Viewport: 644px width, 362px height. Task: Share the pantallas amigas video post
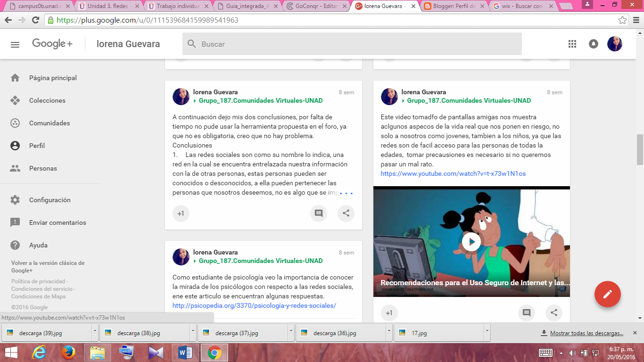[554, 313]
